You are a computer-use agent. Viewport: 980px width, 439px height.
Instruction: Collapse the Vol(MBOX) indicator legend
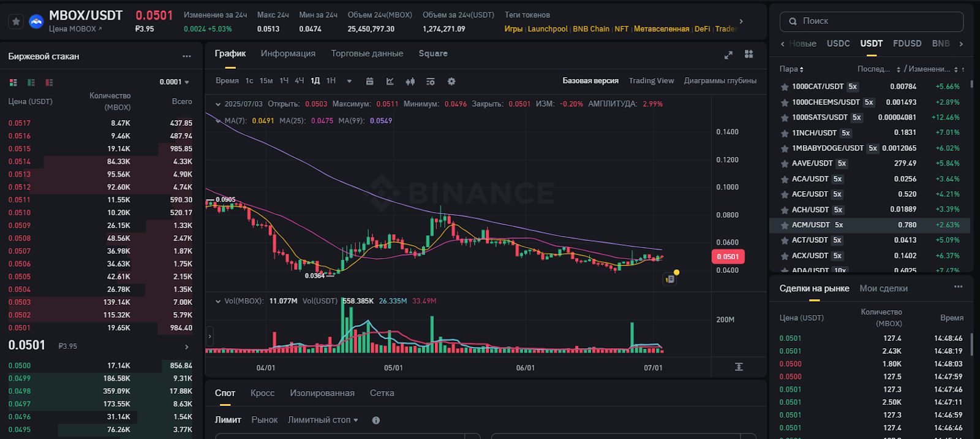pos(217,301)
